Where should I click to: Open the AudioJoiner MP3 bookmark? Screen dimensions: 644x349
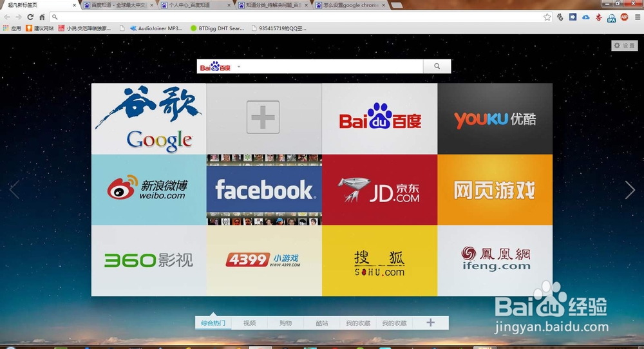coord(156,28)
